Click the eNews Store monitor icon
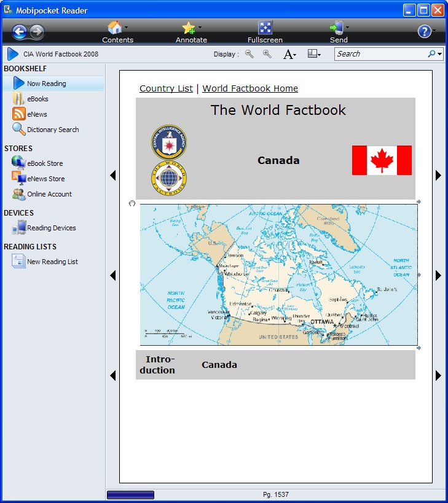This screenshot has width=448, height=503. [19, 178]
